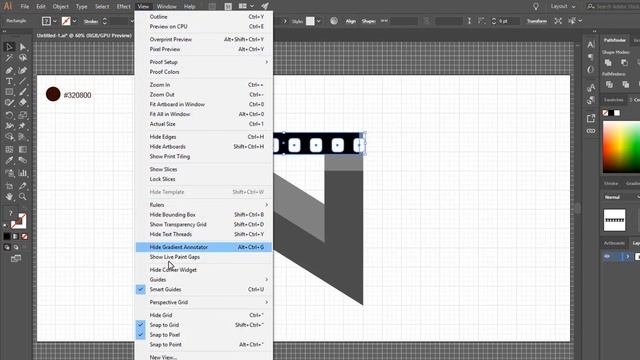The image size is (640, 360).
Task: Toggle layer visibility eye icon
Action: (607, 256)
